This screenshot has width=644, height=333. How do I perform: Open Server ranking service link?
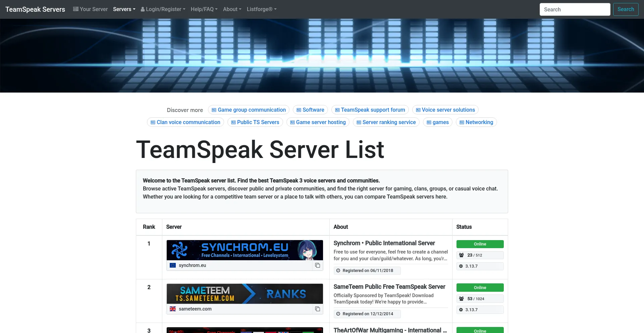(386, 122)
